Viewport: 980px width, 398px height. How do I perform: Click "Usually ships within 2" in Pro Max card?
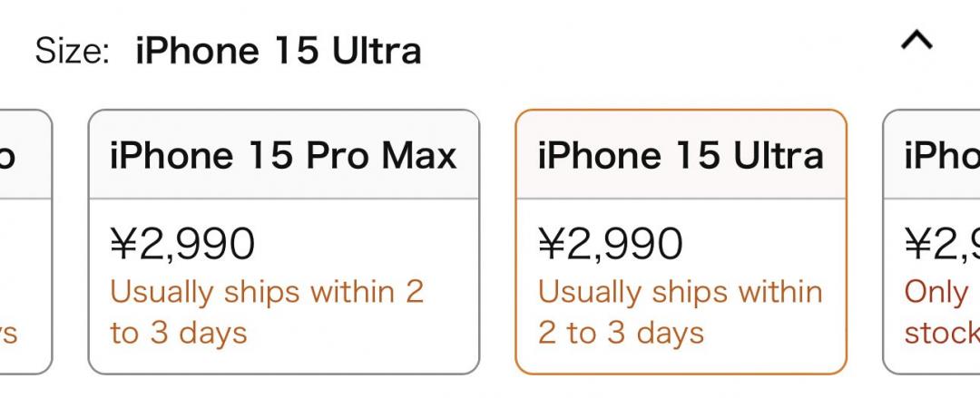point(267,292)
